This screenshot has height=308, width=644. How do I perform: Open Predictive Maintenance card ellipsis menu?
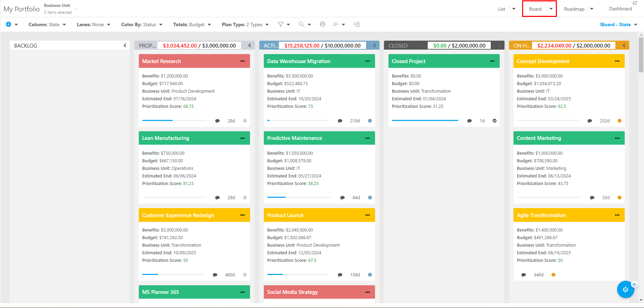(x=368, y=138)
